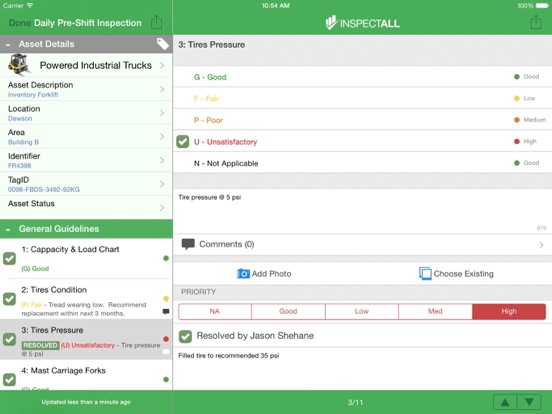Select the P - Poor rating
This screenshot has height=414, width=552.
pos(363,120)
